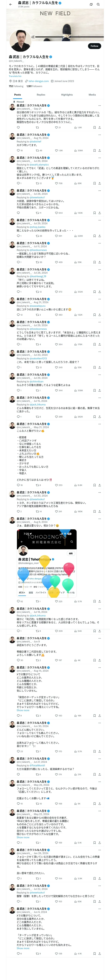Switch to the Replies tab

41,95
